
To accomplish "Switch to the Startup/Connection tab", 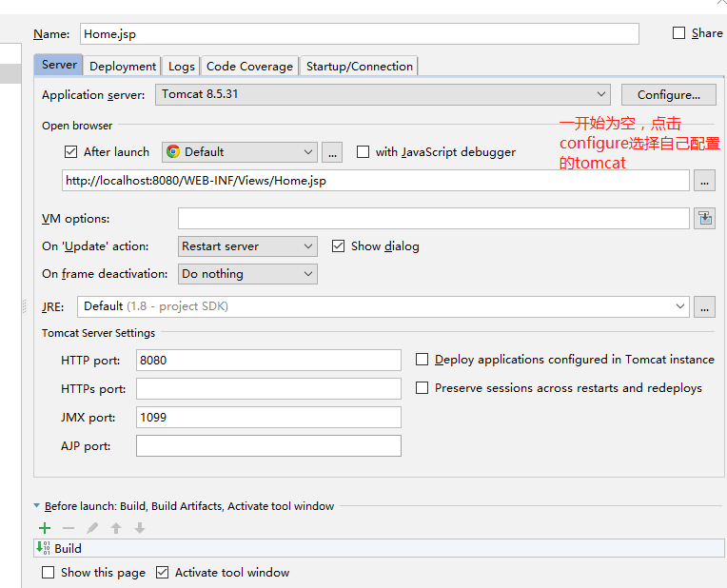I will [360, 67].
